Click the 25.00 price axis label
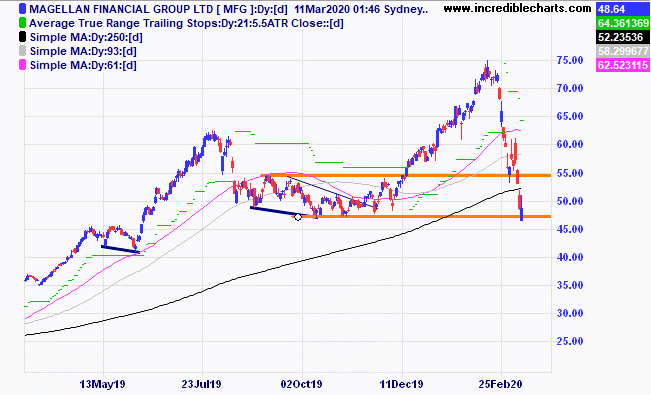 tap(570, 341)
